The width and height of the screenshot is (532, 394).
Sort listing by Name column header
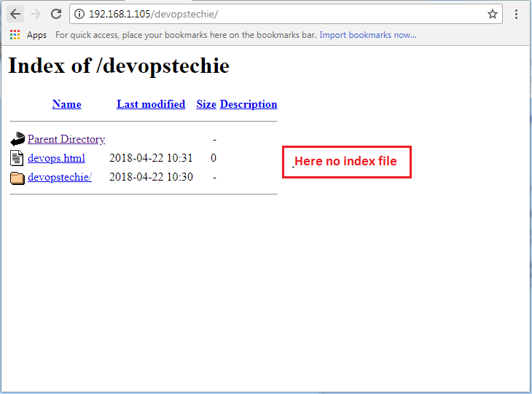point(66,104)
